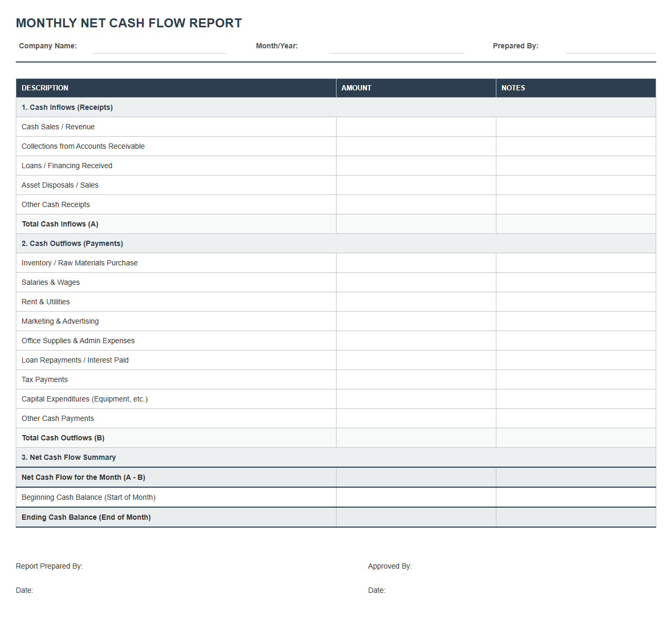Screen dimensions: 672x618
Task: Click Amount cell for Tax Payments
Action: point(416,379)
